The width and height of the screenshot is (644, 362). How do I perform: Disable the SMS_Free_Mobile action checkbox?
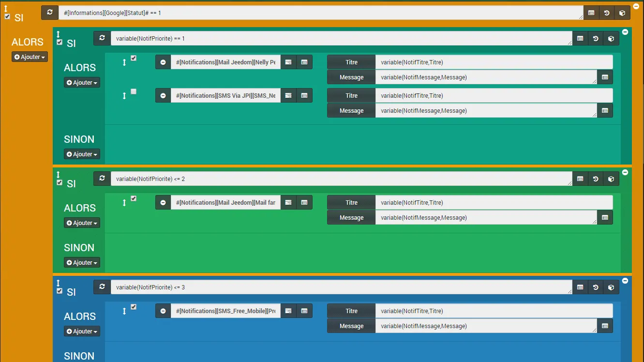pos(134,307)
